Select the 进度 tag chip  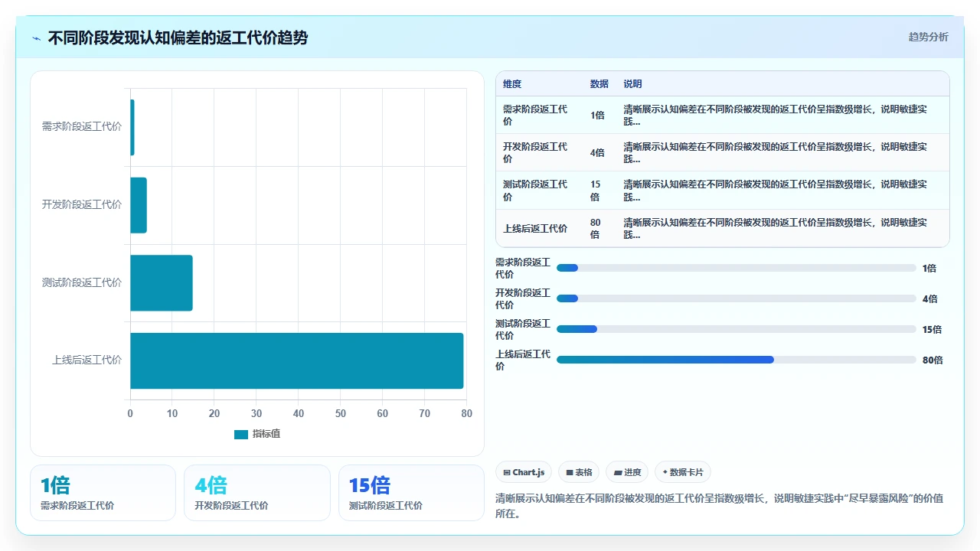point(627,472)
